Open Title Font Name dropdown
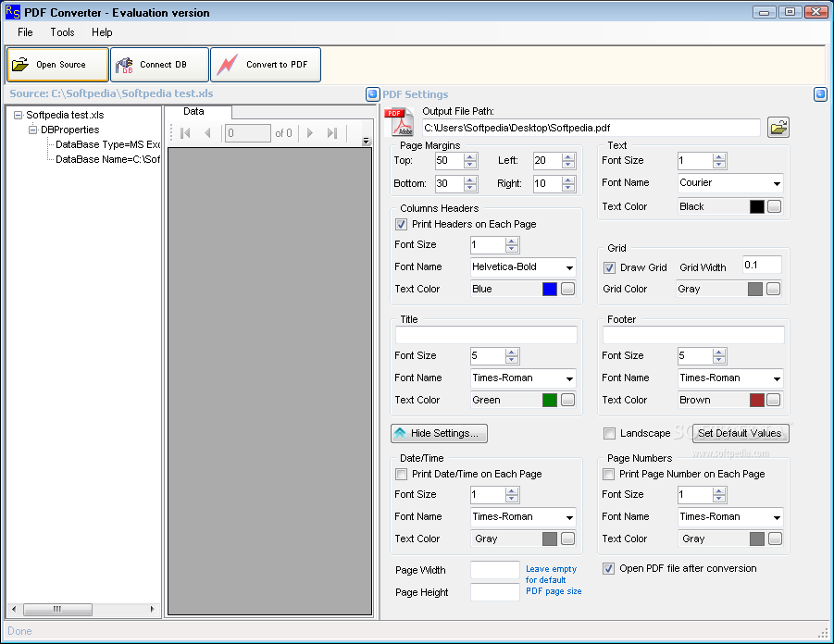The width and height of the screenshot is (834, 644). click(569, 378)
